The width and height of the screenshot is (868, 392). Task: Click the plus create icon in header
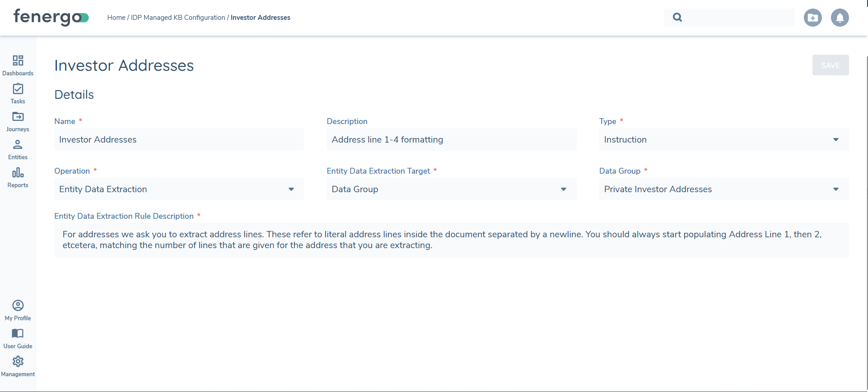(x=812, y=18)
